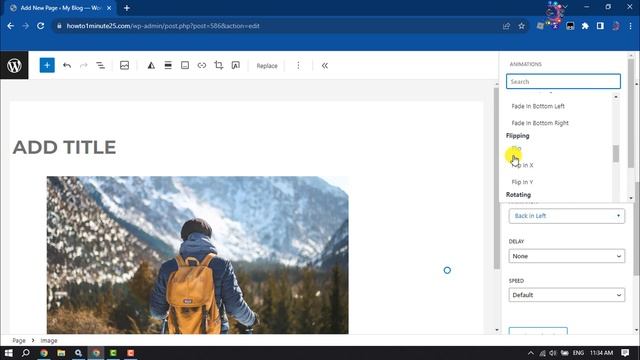Go back in browser history
640x360 pixels.
click(11, 26)
